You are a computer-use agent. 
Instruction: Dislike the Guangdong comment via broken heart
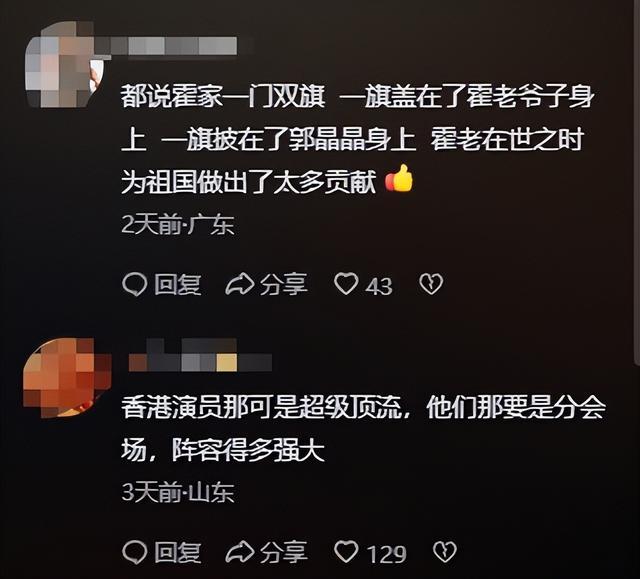[x=431, y=284]
